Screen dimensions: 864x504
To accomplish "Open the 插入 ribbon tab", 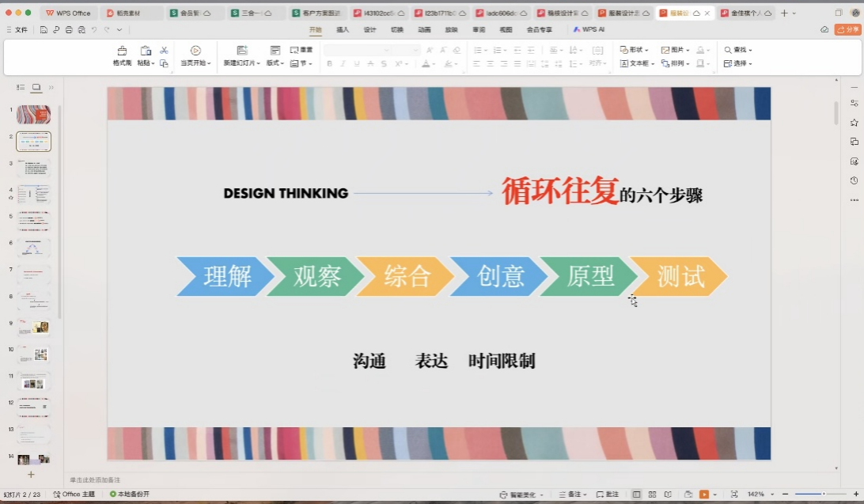I will click(x=343, y=29).
